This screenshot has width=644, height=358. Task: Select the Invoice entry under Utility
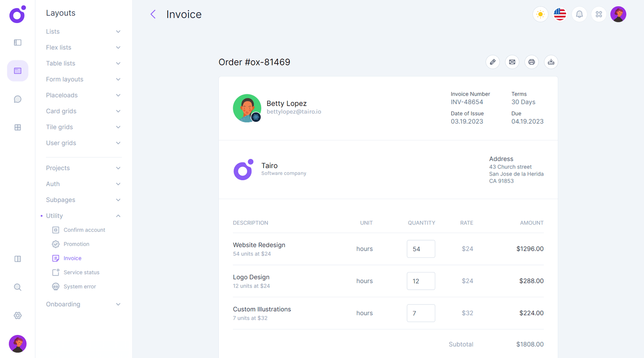(72, 258)
